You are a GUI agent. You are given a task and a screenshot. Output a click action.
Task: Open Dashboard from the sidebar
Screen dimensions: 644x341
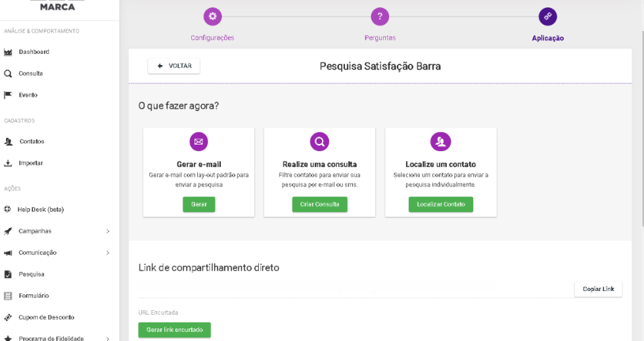coord(34,52)
